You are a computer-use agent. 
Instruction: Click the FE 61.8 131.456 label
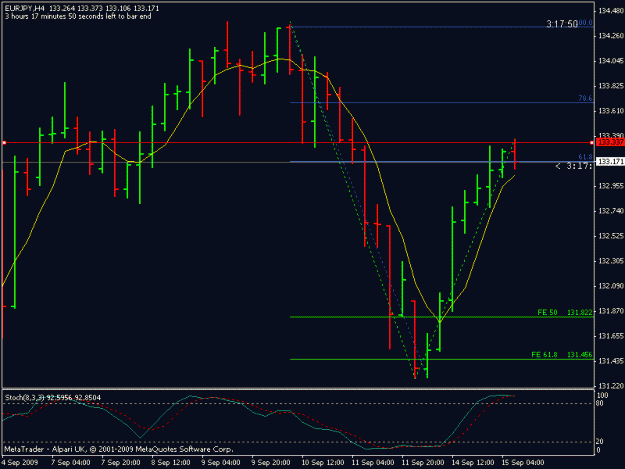562,355
